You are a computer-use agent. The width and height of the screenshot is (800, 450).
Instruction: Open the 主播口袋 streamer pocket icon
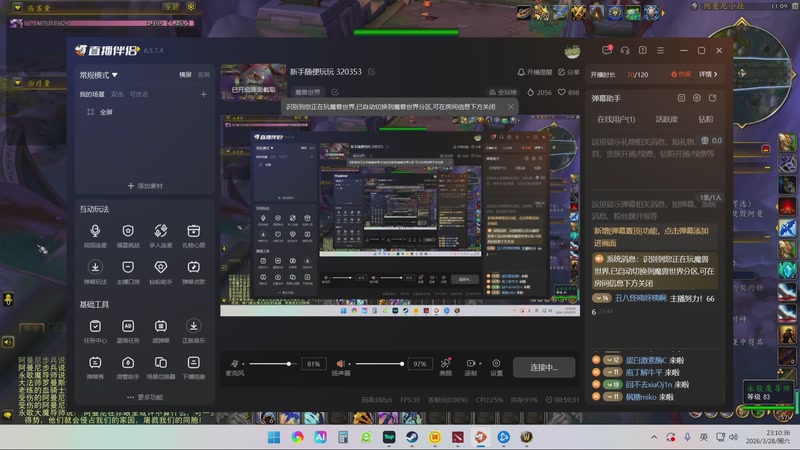pos(128,272)
